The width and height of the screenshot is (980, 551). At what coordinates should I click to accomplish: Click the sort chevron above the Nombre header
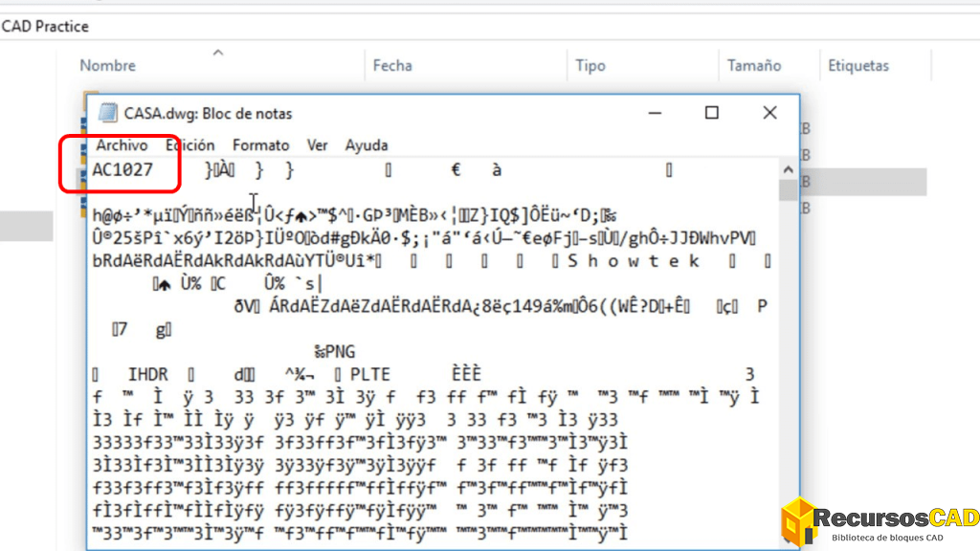coord(218,52)
